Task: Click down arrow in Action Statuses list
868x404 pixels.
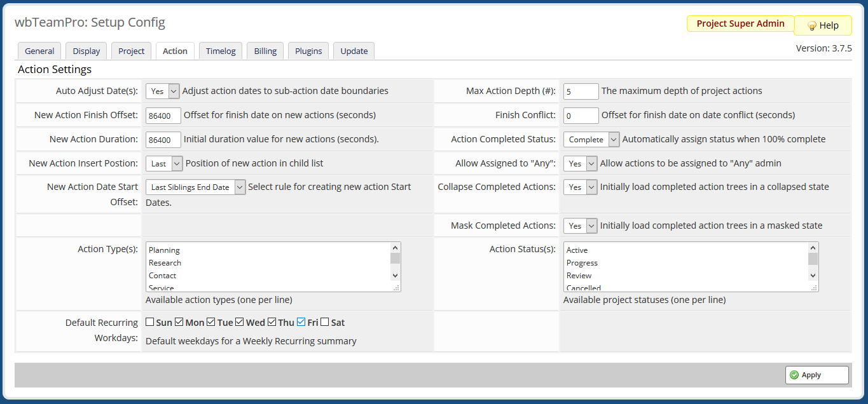Action: point(813,276)
